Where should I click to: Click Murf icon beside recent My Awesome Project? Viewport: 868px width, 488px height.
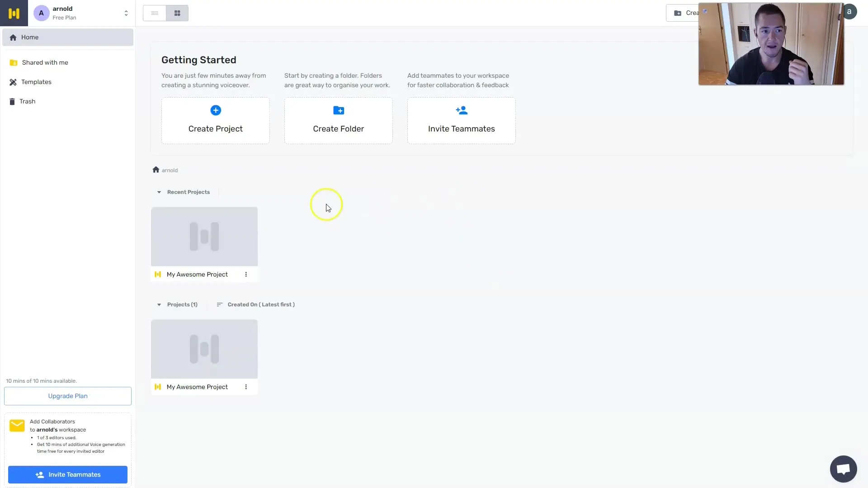pyautogui.click(x=158, y=275)
